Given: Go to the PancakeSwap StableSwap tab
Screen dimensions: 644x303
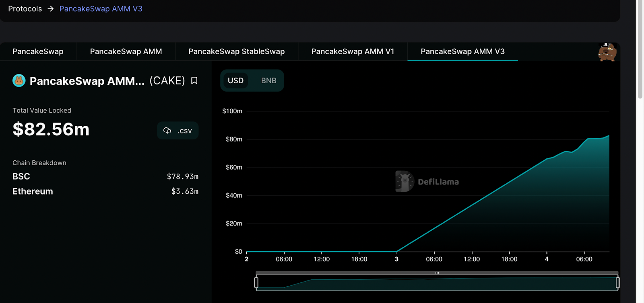Looking at the screenshot, I should point(236,51).
